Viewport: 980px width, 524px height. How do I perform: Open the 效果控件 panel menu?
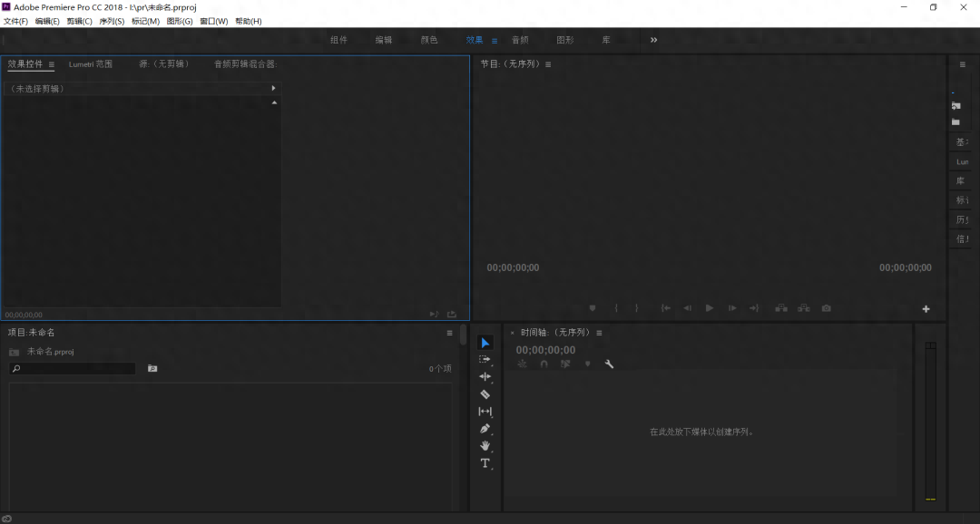point(51,64)
